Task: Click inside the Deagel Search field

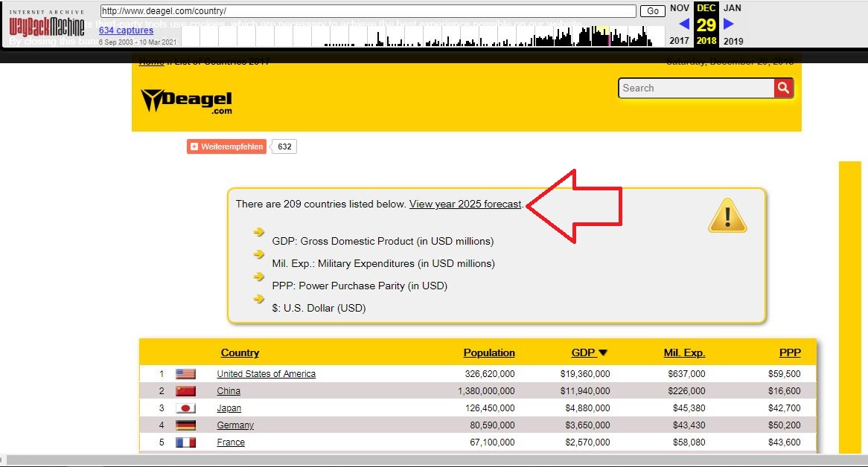Action: (695, 88)
